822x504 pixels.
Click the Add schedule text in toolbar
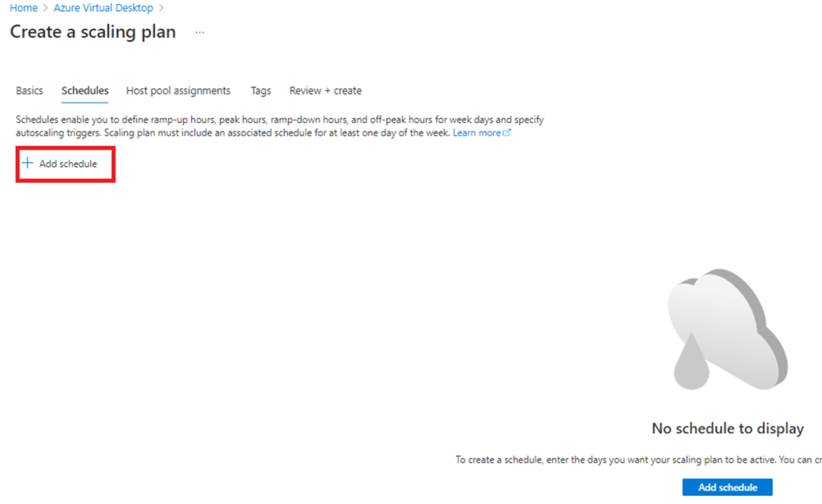tap(68, 164)
